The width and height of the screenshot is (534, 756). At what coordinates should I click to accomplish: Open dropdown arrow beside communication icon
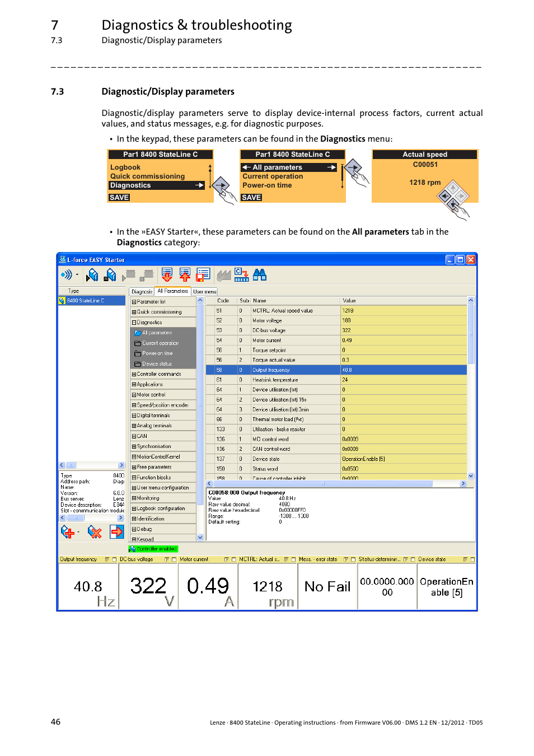[x=77, y=274]
